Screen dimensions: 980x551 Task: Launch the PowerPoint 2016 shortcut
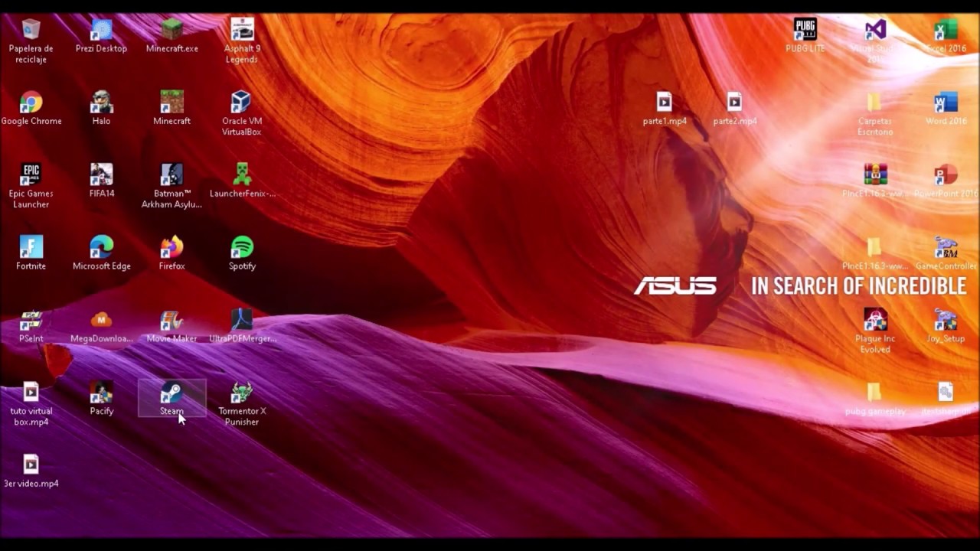[x=946, y=181]
